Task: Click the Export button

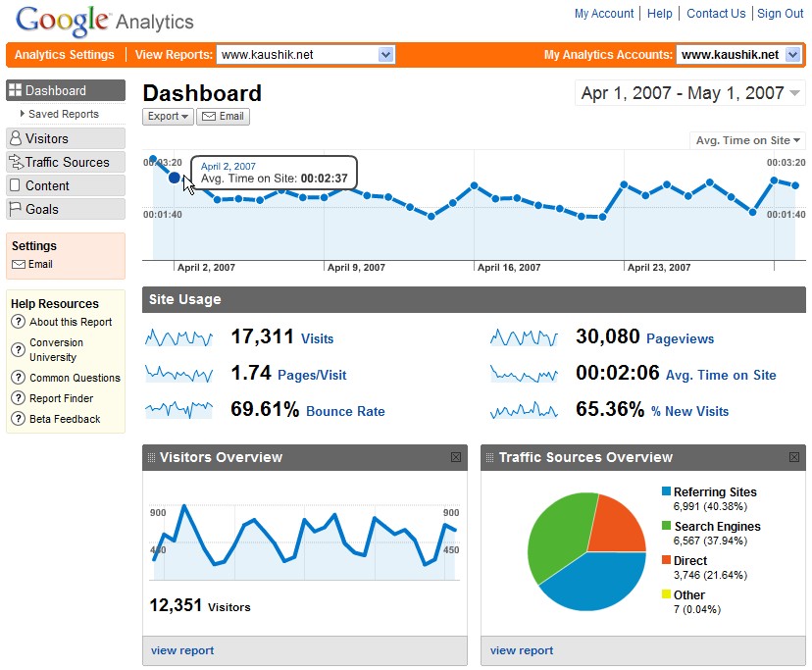Action: [x=168, y=117]
